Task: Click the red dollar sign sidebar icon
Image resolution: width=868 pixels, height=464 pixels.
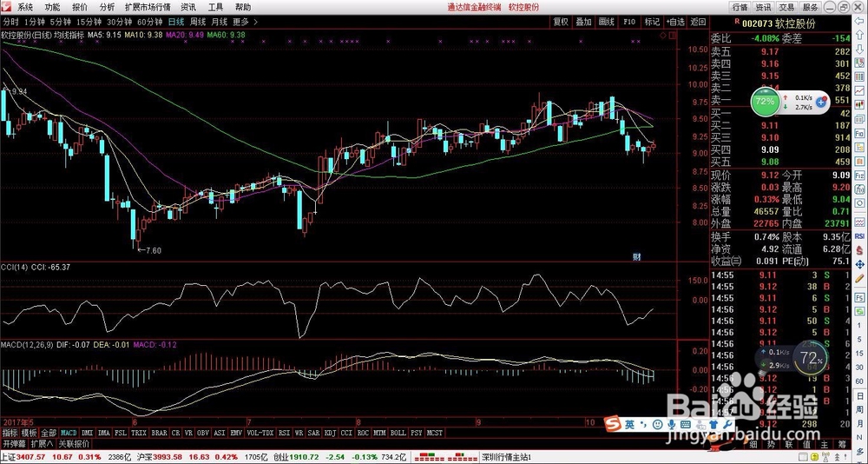Action: [860, 249]
